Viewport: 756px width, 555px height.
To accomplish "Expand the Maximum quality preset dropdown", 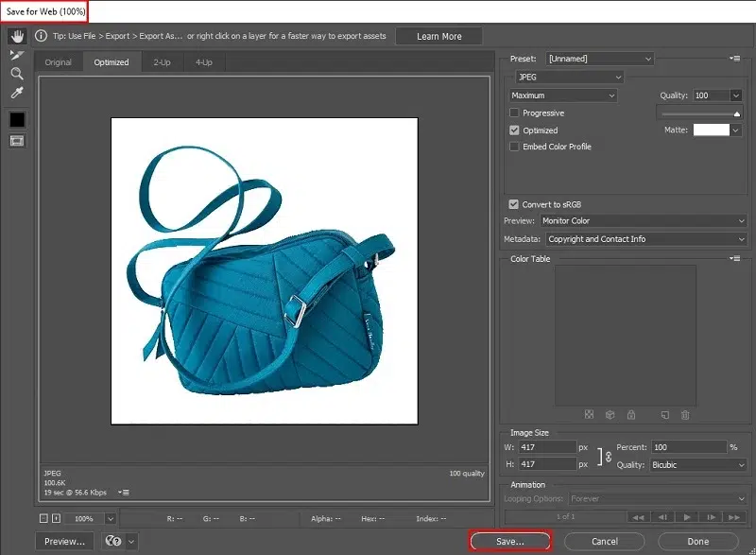I will pyautogui.click(x=562, y=95).
